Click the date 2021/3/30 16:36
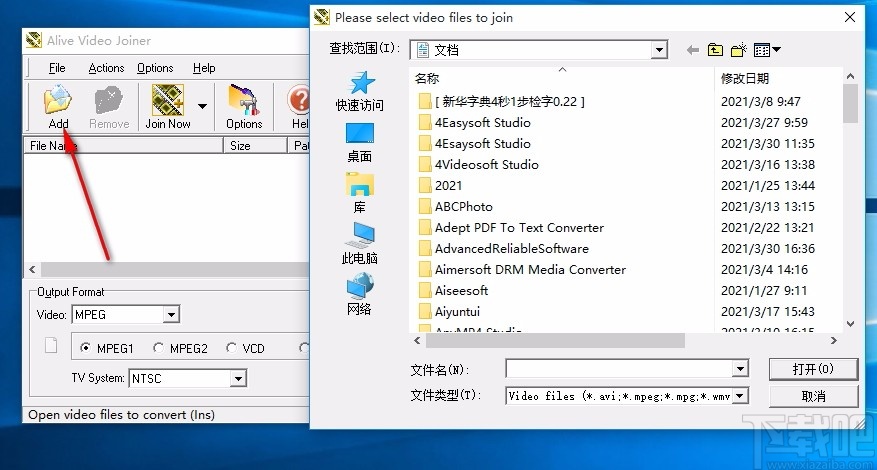Viewport: 877px width, 470px height. coord(767,248)
